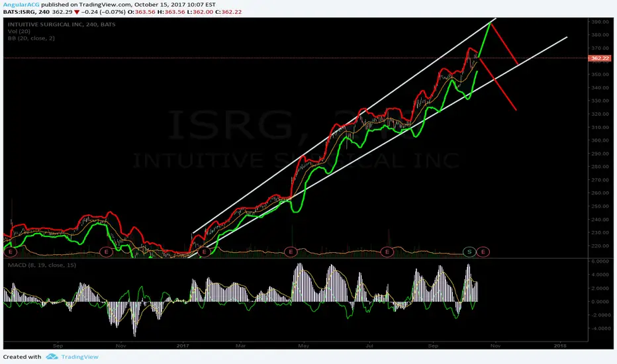Open the AngularACG author profile link
This screenshot has height=364, width=617.
21,5
